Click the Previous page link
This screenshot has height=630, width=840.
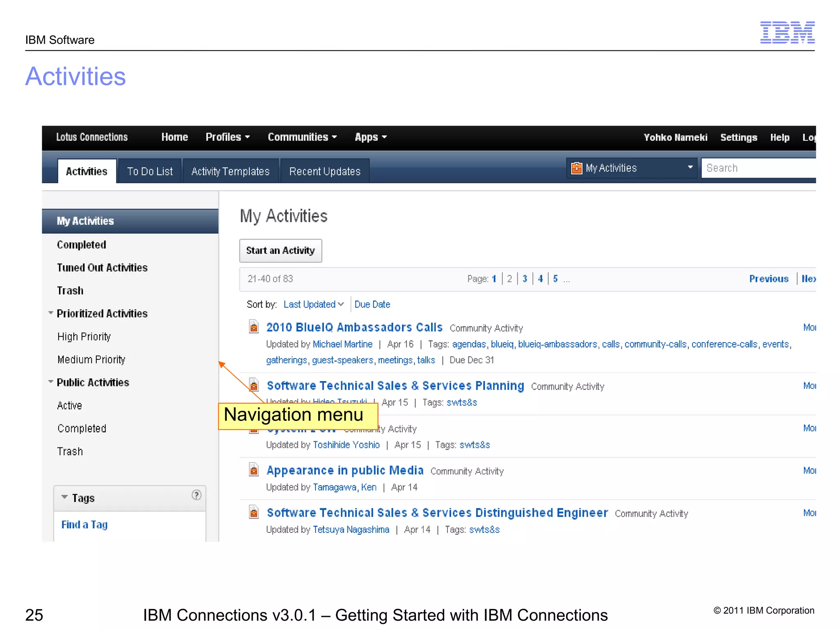769,279
